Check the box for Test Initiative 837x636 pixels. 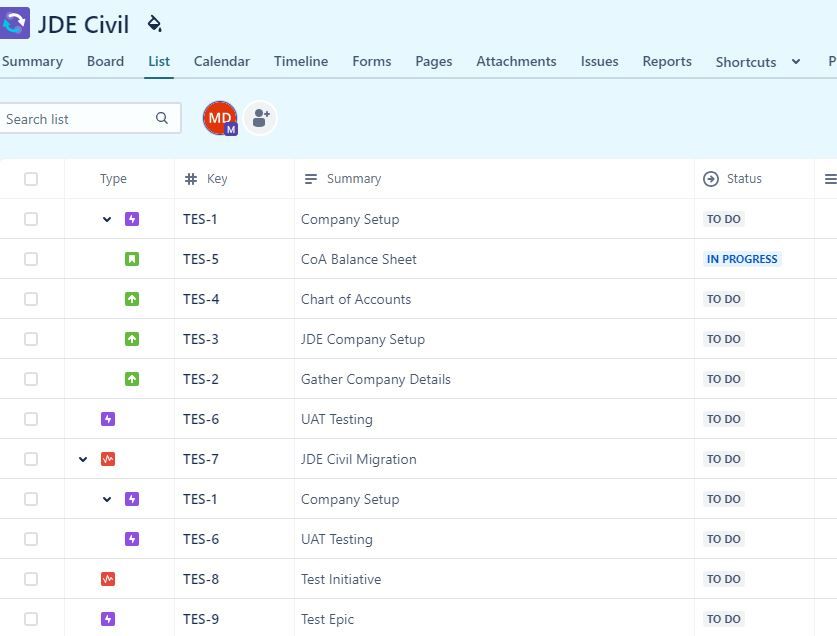tap(31, 579)
